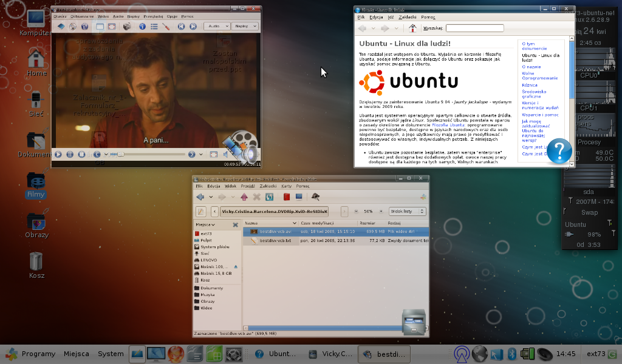Open the Napisy menu in the player menu bar
622x364 pixels.
coord(133,16)
